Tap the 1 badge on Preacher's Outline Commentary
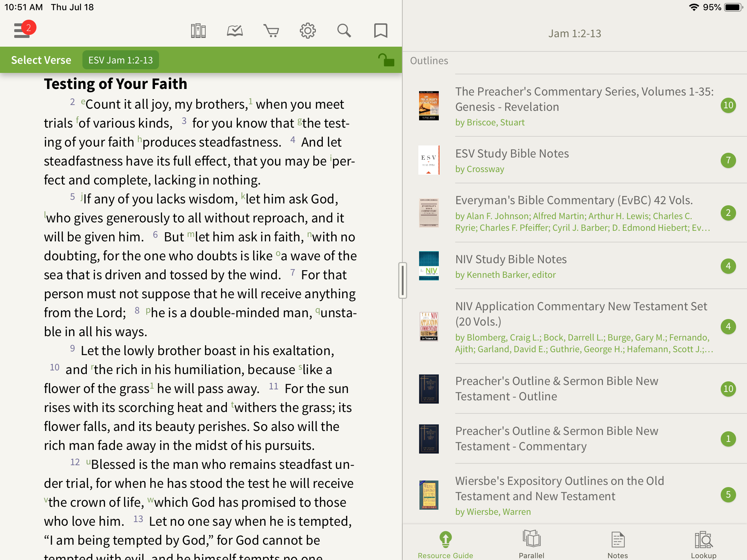This screenshot has width=747, height=560. point(728,439)
